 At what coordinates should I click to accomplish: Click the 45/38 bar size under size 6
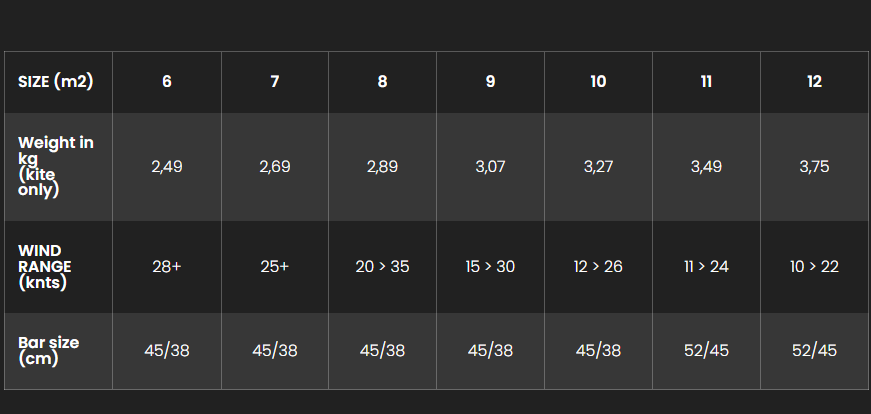167,351
